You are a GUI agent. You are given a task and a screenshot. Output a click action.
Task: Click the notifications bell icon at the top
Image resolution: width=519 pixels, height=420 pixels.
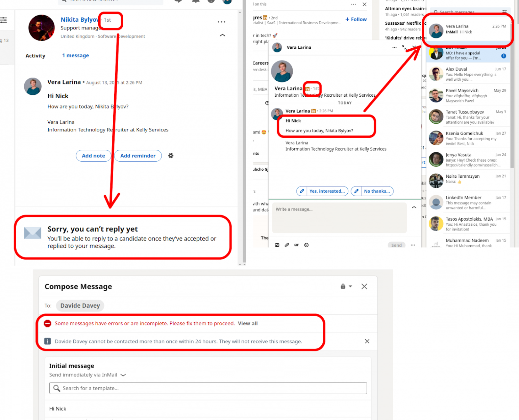[195, 2]
